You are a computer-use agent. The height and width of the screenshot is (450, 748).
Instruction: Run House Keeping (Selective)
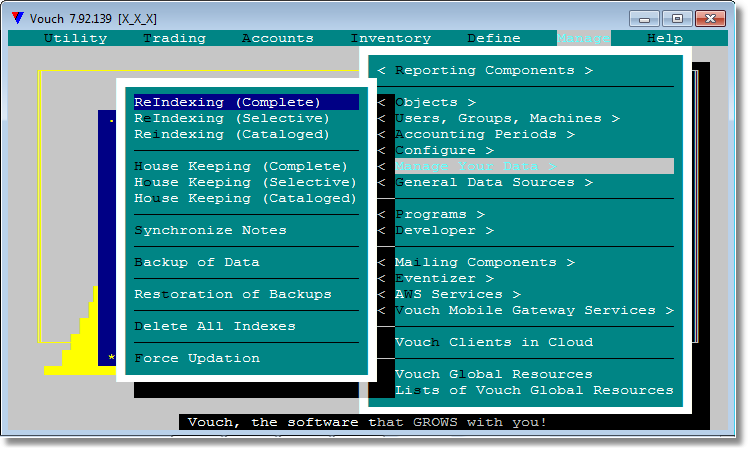(x=246, y=182)
